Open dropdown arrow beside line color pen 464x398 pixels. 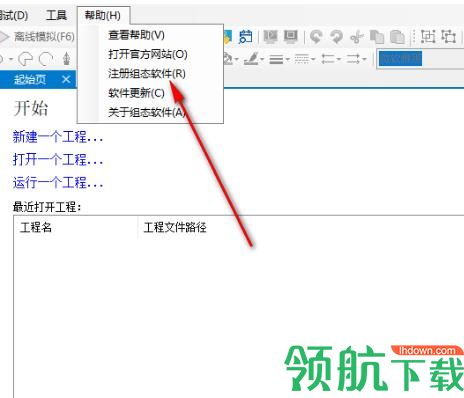pos(262,60)
